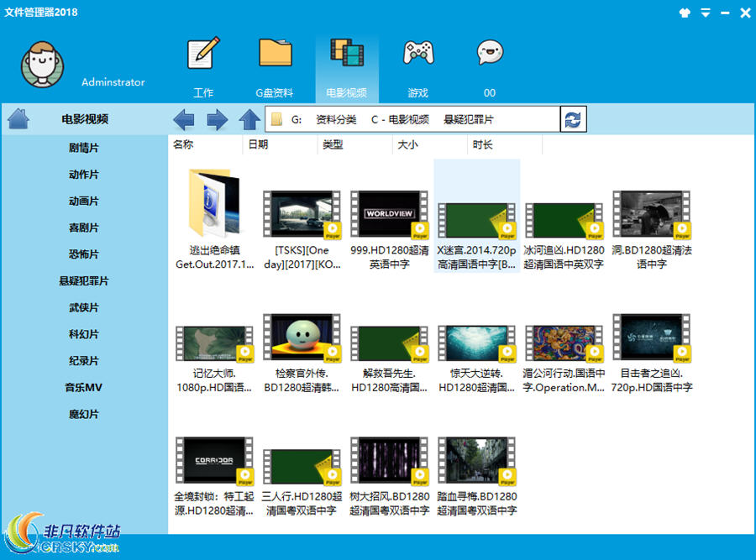Select 动画片 in the sidebar
This screenshot has width=756, height=560.
[x=84, y=201]
